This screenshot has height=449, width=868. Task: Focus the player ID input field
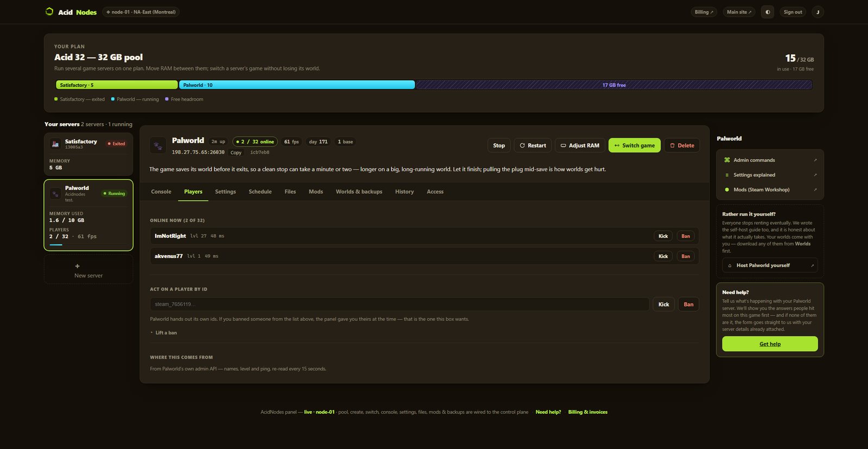pos(400,304)
